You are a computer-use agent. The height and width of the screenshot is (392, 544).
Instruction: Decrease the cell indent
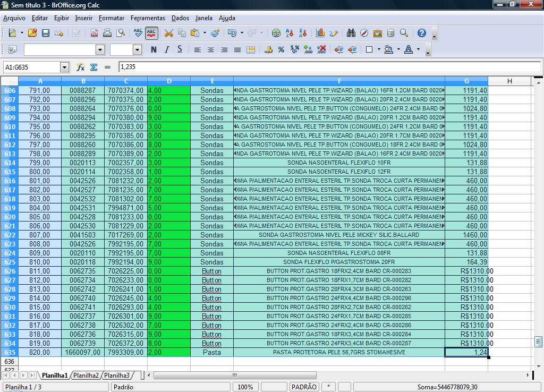tap(338, 49)
